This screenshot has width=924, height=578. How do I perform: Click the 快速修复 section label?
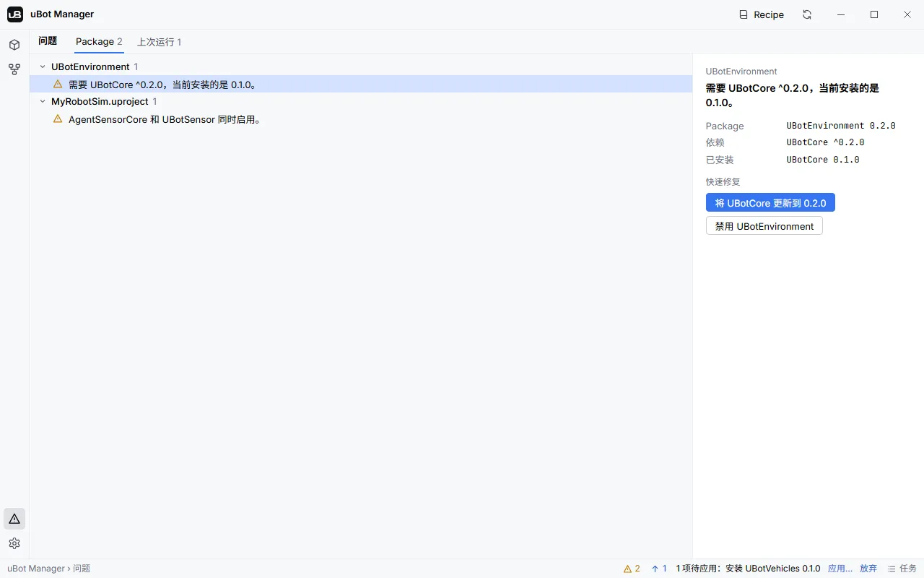click(x=723, y=182)
